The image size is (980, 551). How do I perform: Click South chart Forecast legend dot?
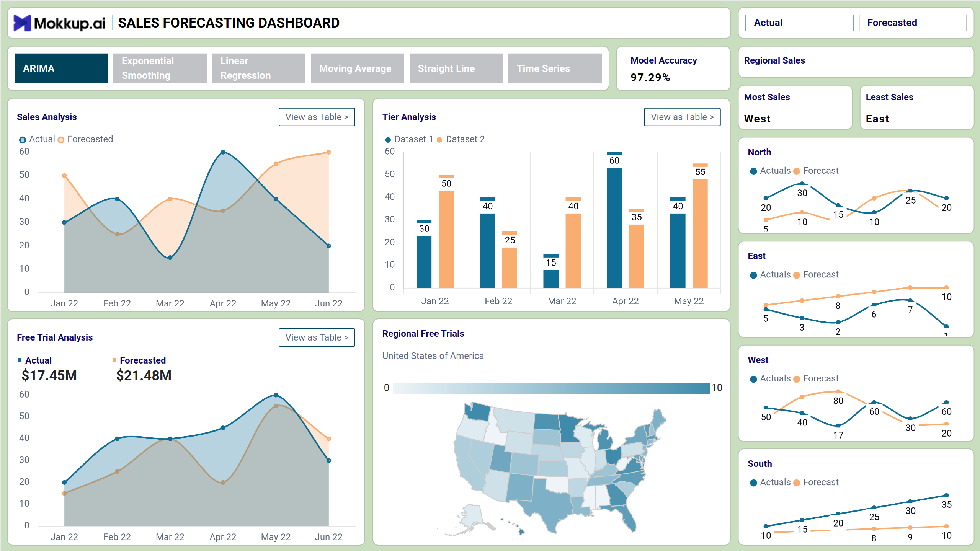(x=797, y=483)
